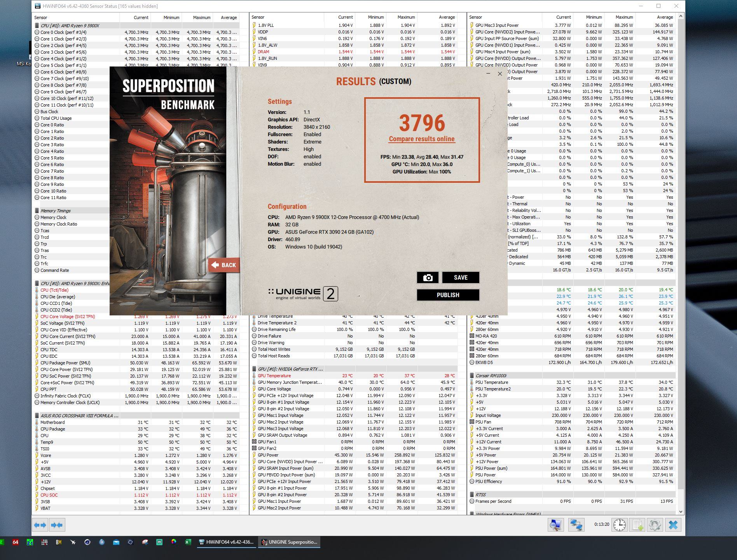Select the 'GPU SRAM Output Voltage' row
This screenshot has height=560, width=737.
[x=354, y=435]
